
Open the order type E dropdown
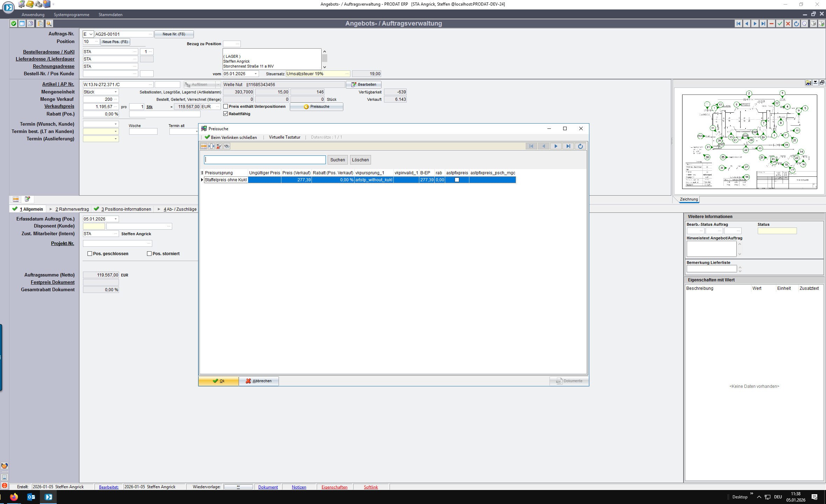pyautogui.click(x=91, y=34)
